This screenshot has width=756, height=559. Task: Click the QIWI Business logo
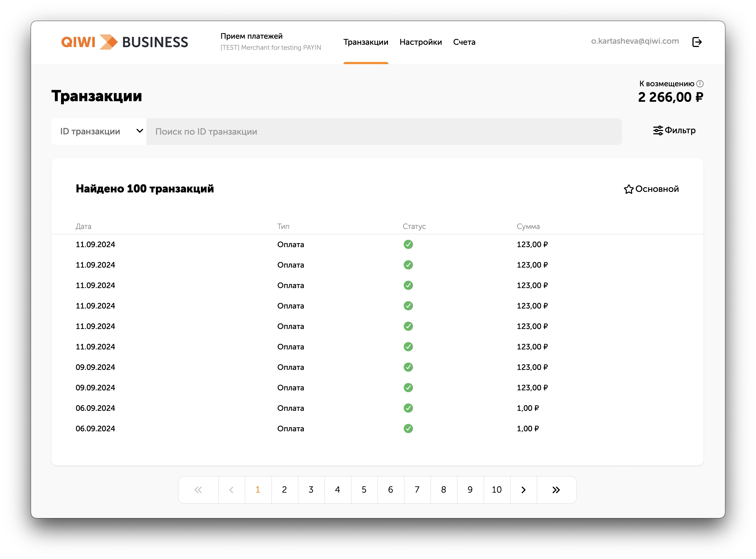124,42
